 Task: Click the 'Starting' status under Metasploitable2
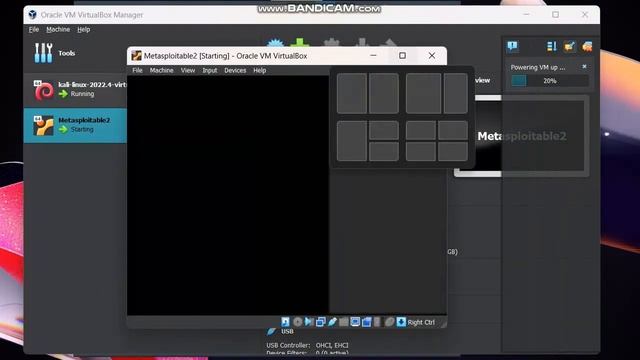pyautogui.click(x=82, y=129)
